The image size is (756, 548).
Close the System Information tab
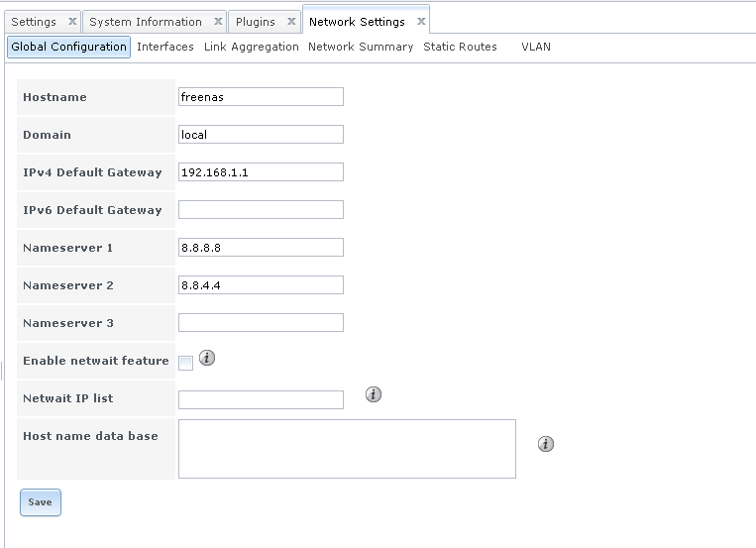tap(218, 21)
